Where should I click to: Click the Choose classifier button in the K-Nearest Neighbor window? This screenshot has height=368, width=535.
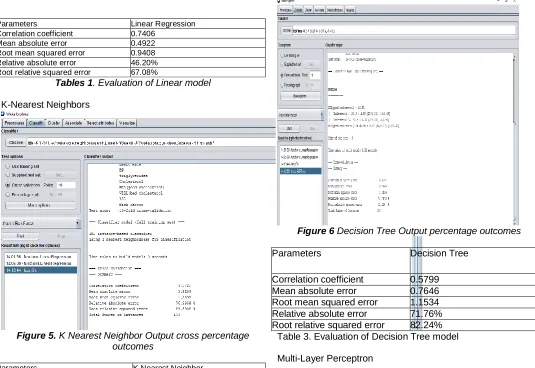(x=16, y=143)
